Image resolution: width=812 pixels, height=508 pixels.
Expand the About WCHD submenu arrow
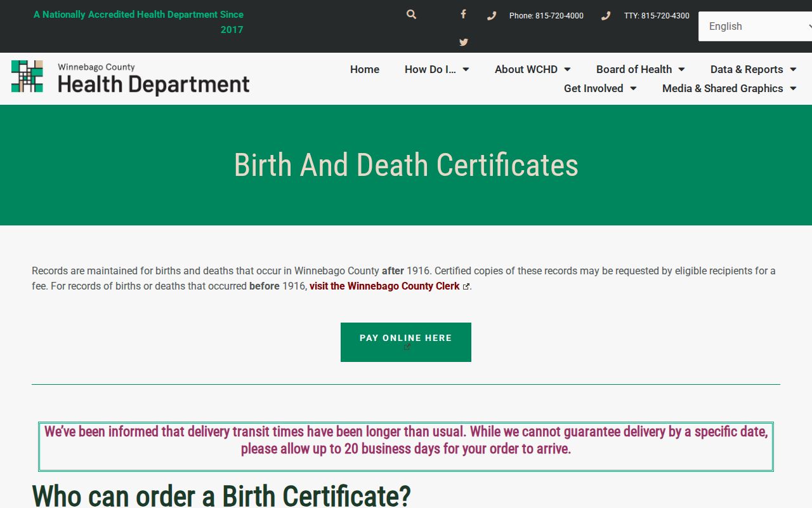[x=567, y=70]
